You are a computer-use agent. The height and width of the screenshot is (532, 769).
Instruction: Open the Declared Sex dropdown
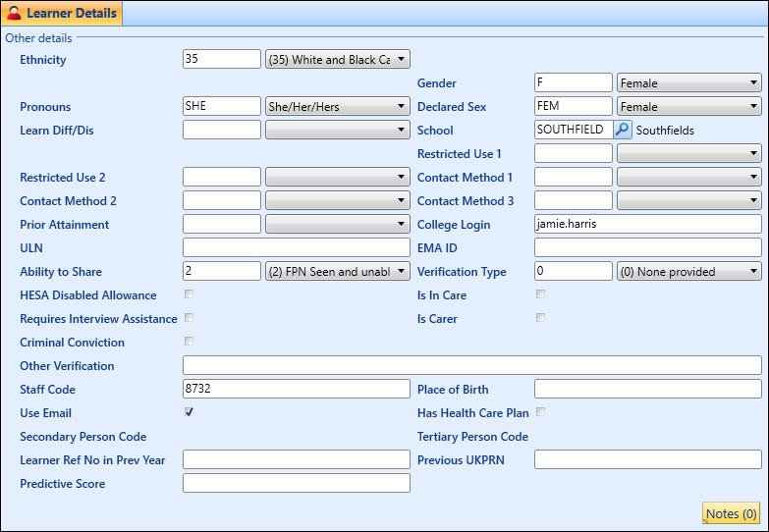[753, 107]
